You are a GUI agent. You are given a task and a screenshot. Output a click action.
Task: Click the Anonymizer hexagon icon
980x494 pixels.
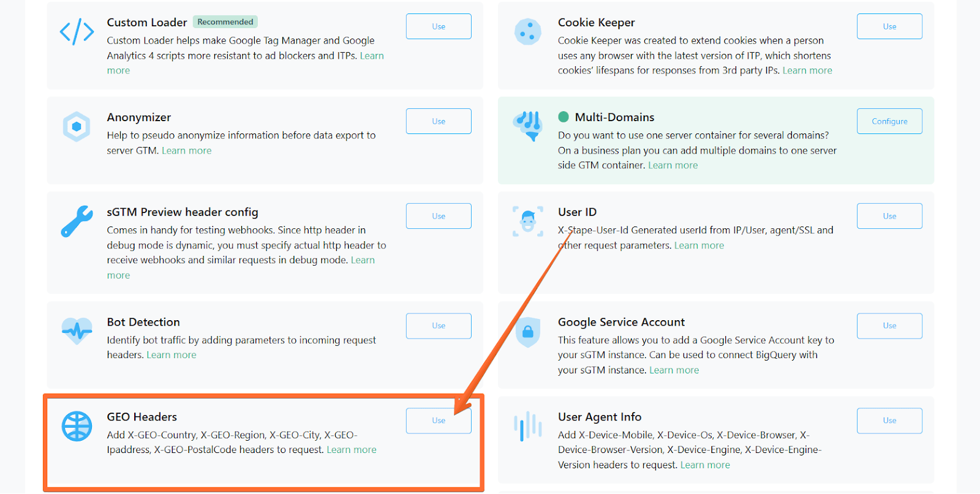point(77,127)
